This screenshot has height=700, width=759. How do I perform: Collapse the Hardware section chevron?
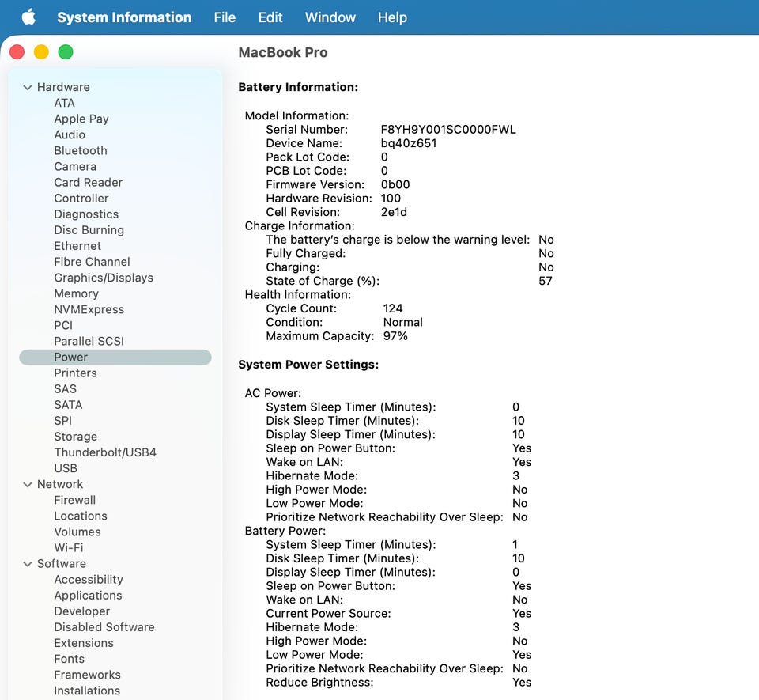click(x=28, y=88)
